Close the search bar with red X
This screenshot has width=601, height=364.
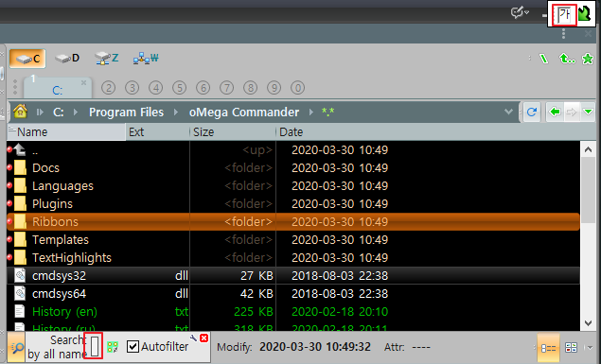coord(203,338)
